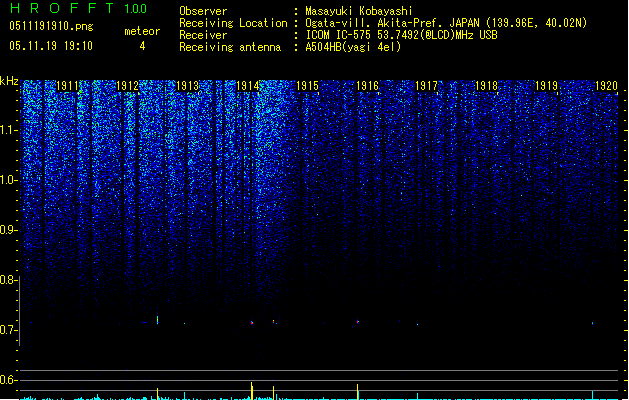
Task: Click the time marker 1914
Action: point(248,86)
